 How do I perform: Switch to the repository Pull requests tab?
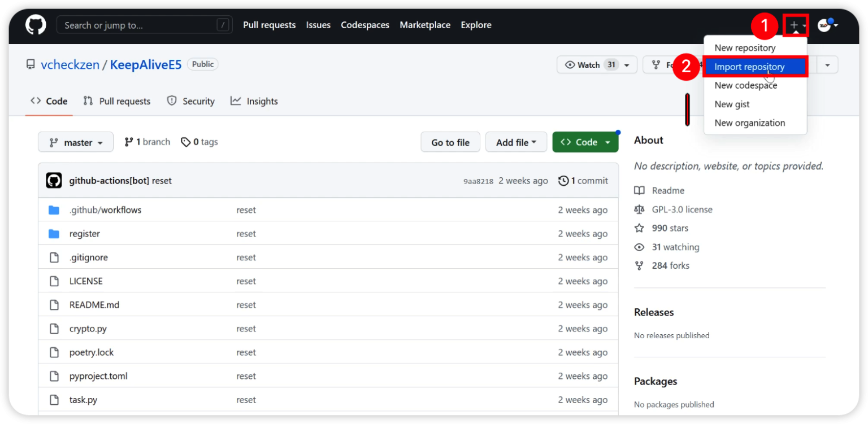point(117,101)
